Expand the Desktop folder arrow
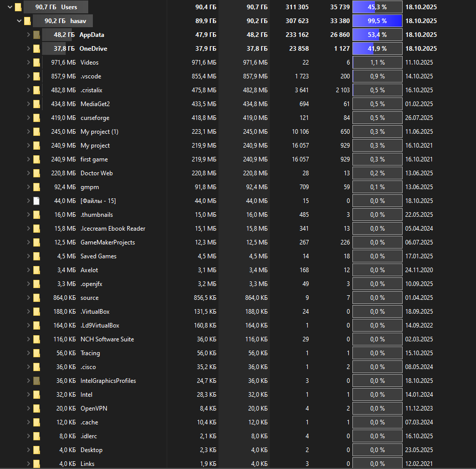 point(28,450)
